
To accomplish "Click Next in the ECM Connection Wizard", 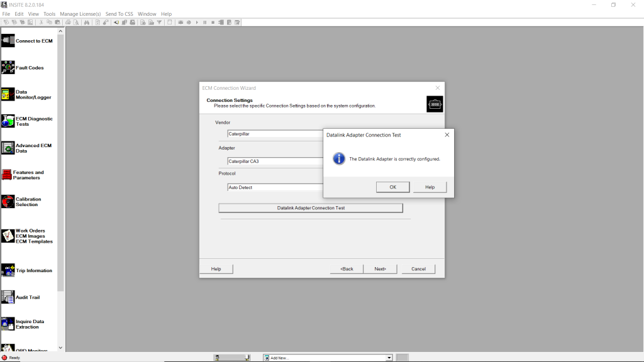I will coord(380,269).
